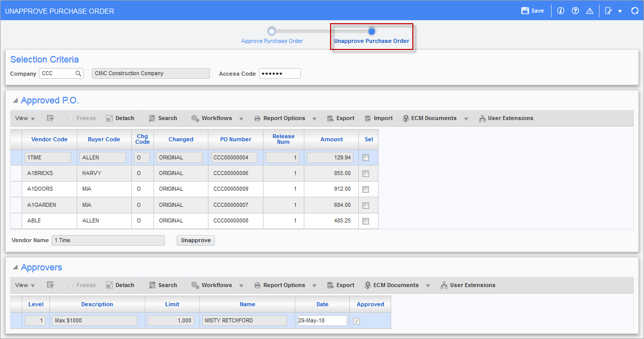The width and height of the screenshot is (644, 339).
Task: Collapse the Approvers section
Action: pyautogui.click(x=15, y=267)
